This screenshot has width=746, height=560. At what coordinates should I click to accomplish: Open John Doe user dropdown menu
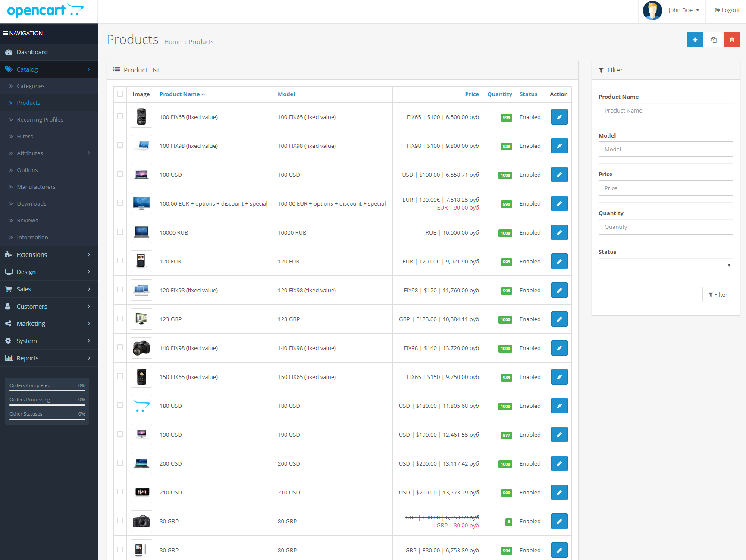point(683,10)
